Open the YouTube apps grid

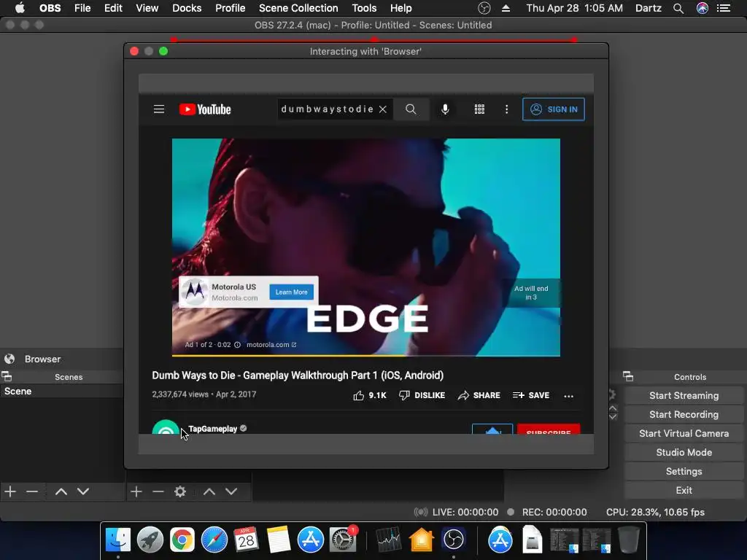click(479, 109)
